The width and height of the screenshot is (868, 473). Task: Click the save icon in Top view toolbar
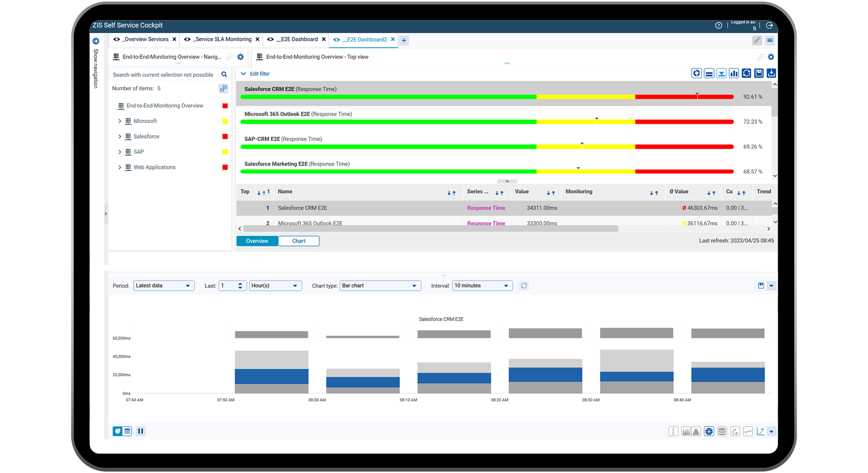coord(759,73)
